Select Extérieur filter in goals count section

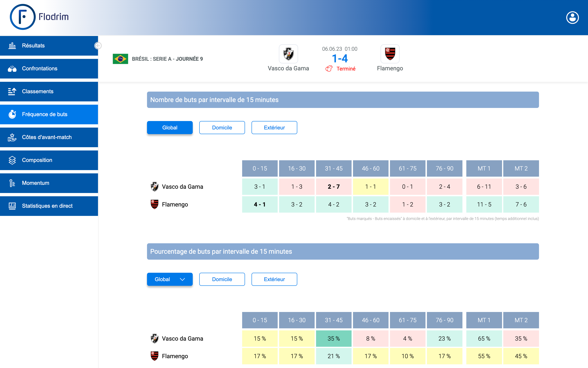pyautogui.click(x=274, y=128)
